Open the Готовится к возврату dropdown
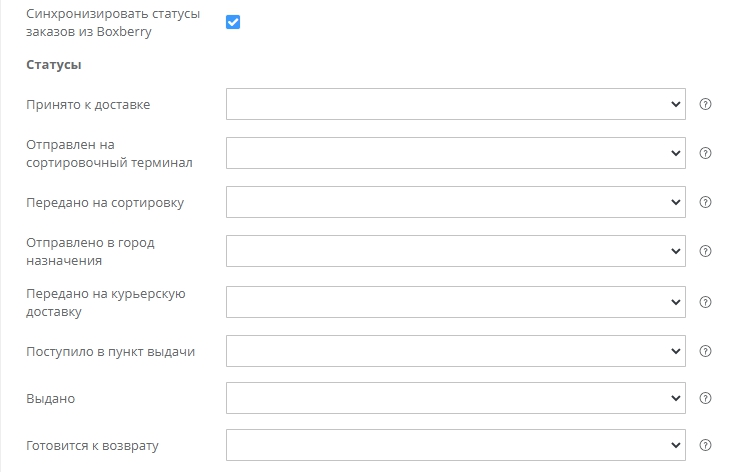This screenshot has width=740, height=472. pyautogui.click(x=455, y=445)
